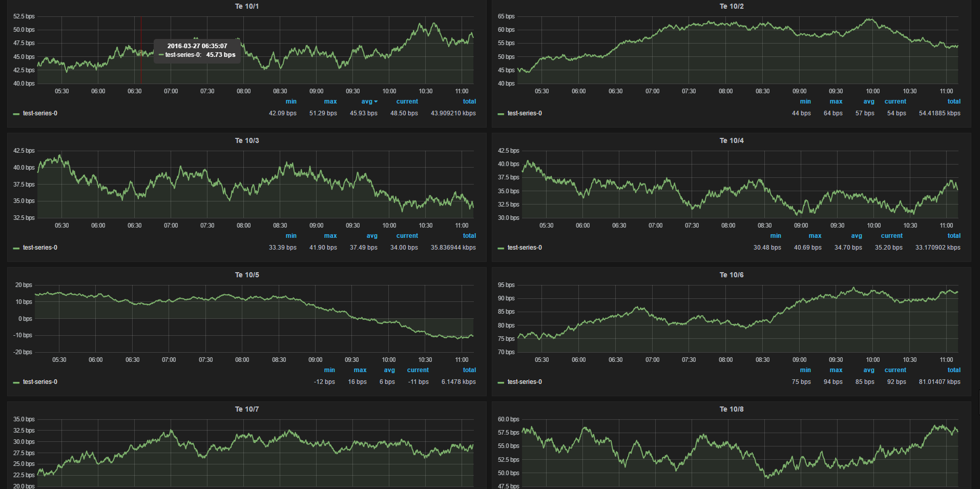The width and height of the screenshot is (980, 489).
Task: Toggle test-series-0 label in Te 10/6 legend
Action: (x=525, y=382)
